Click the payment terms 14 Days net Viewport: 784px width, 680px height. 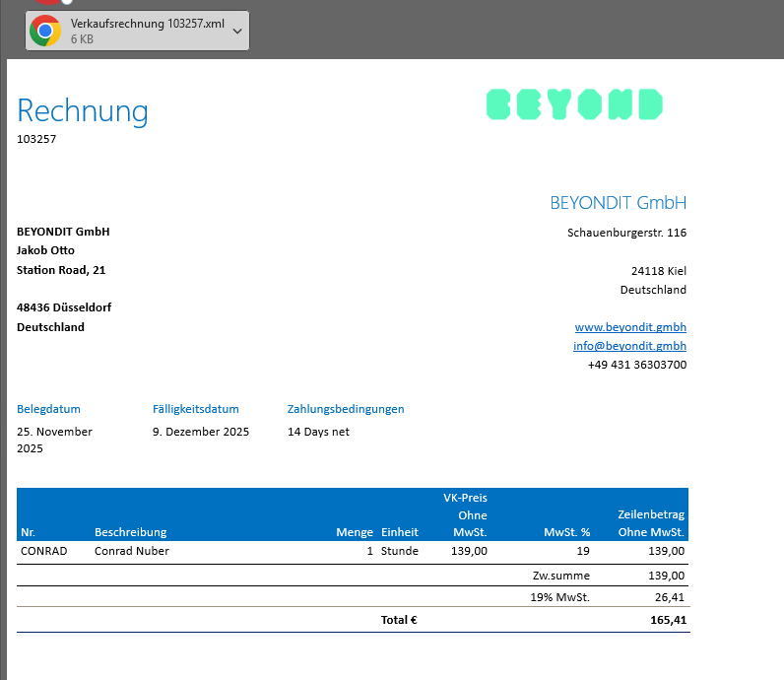tap(318, 432)
